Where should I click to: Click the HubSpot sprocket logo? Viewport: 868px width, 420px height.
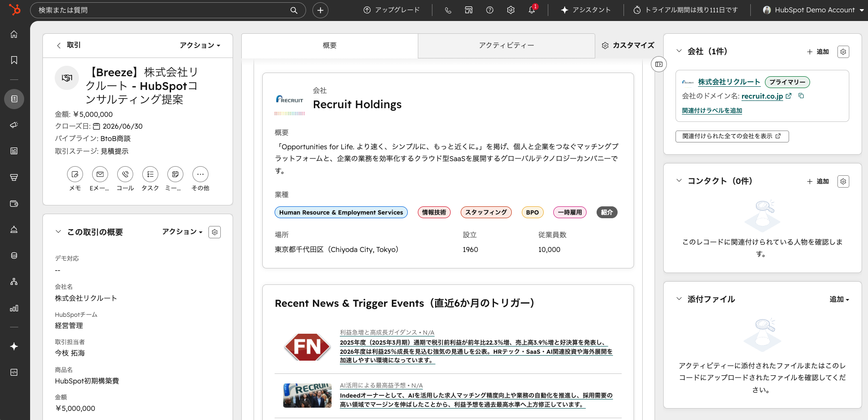15,9
